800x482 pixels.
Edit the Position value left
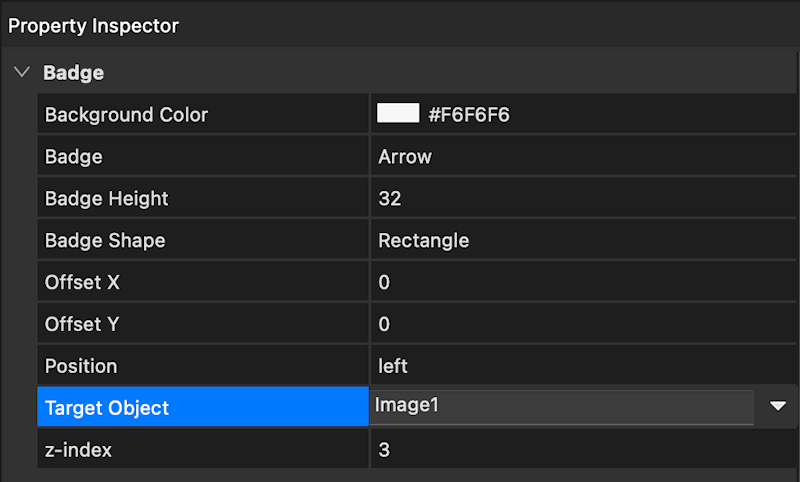(393, 366)
